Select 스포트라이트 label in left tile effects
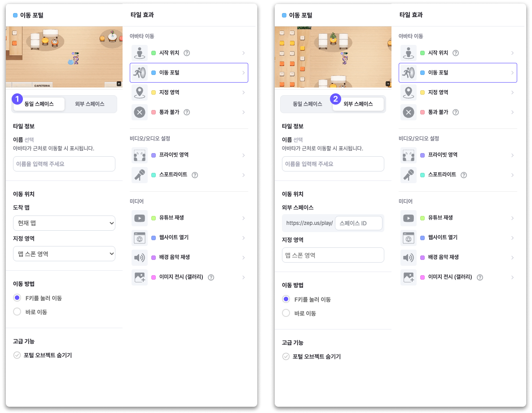532x413 pixels. tap(173, 174)
